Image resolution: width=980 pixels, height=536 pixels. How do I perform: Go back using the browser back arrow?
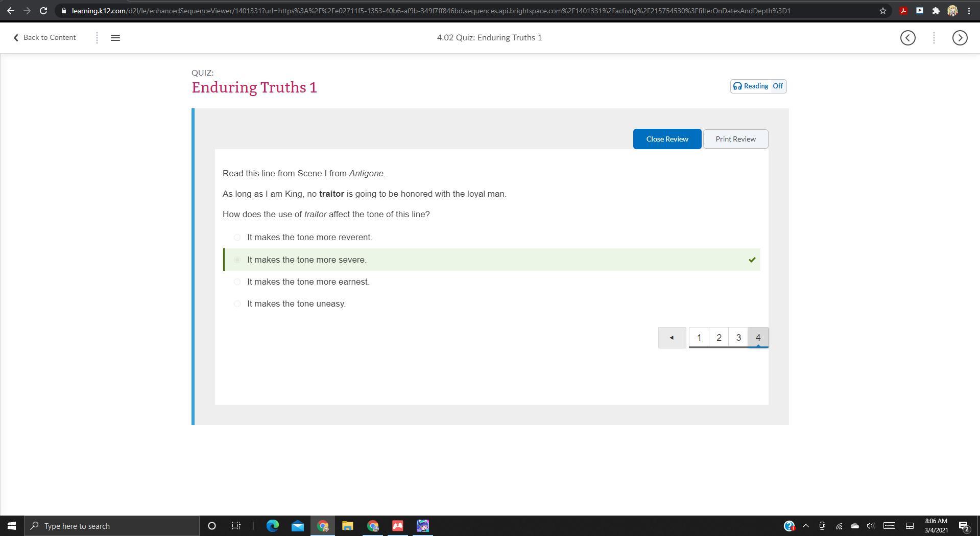point(11,11)
